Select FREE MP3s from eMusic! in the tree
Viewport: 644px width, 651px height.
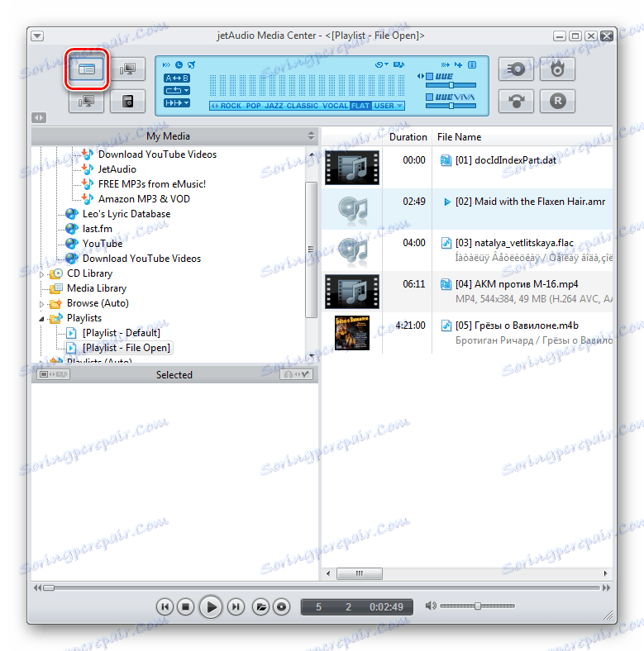[152, 184]
